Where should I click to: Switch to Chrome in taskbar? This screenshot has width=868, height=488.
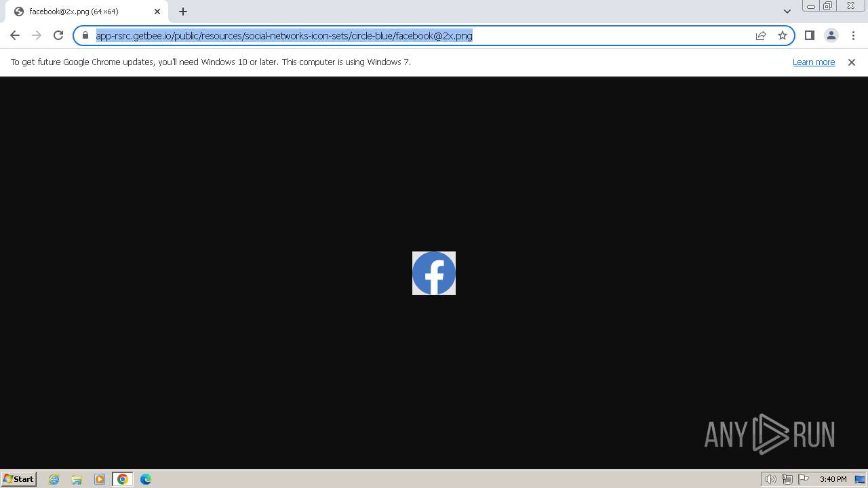(123, 479)
